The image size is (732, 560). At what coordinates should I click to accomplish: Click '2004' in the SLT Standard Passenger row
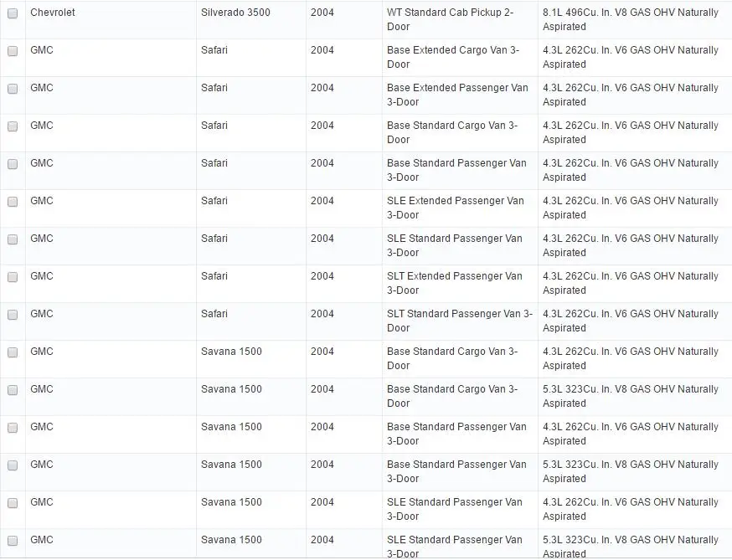322,314
